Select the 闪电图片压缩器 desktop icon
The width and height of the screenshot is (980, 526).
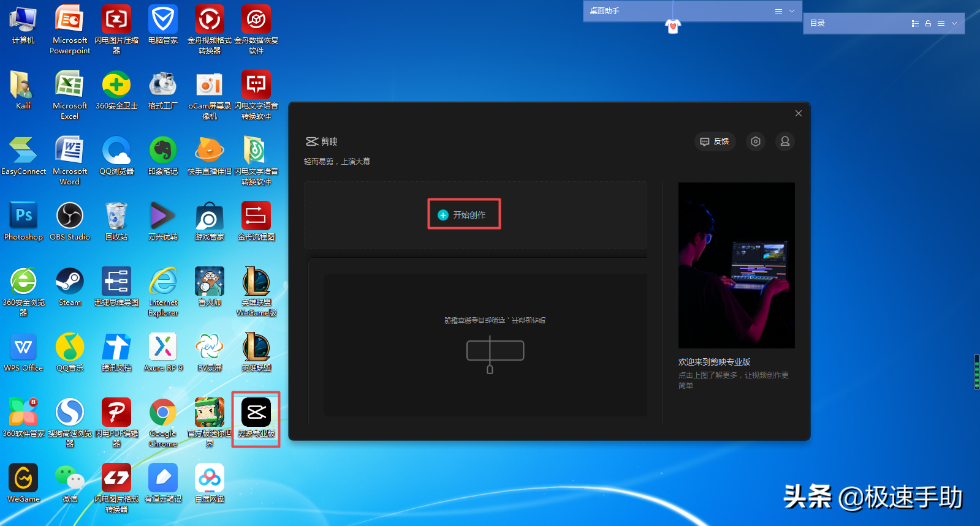click(116, 29)
